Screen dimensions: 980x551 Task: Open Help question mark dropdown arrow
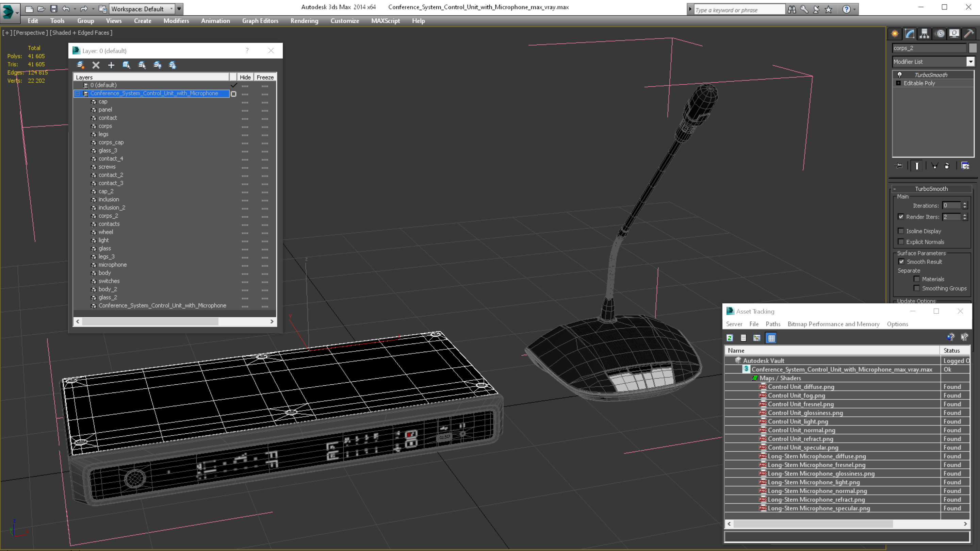tap(855, 9)
